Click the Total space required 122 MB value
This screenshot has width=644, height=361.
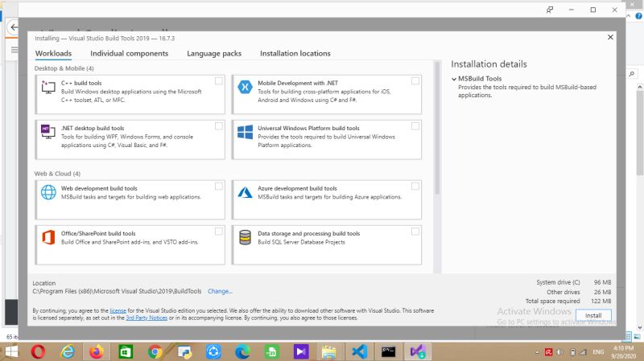601,302
